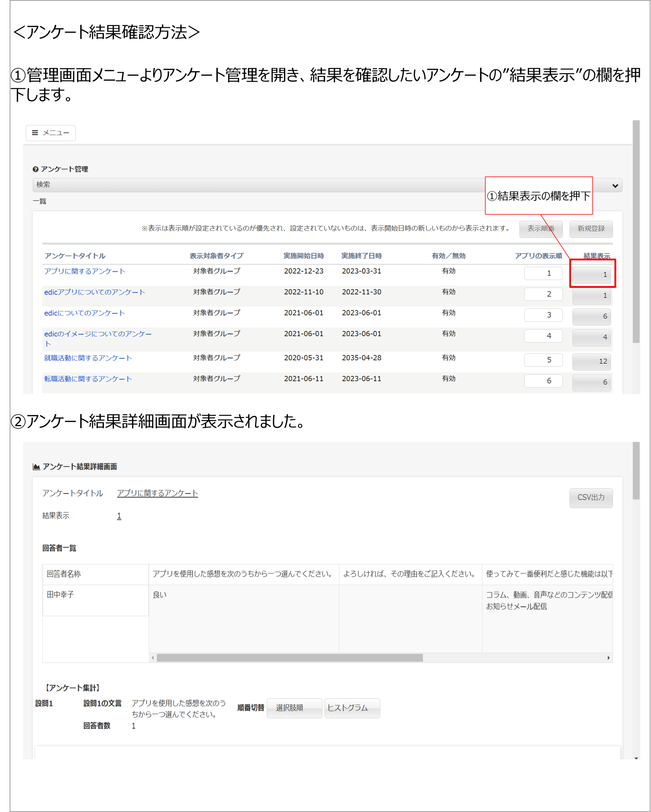Image resolution: width=651 pixels, height=812 pixels.
Task: Click the 新規登録 button
Action: (591, 229)
